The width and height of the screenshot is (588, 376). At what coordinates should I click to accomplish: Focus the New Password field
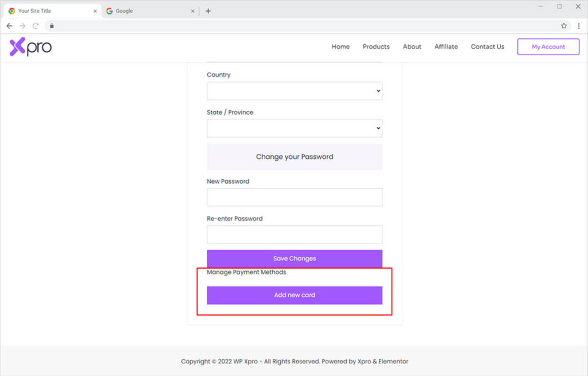pyautogui.click(x=294, y=197)
